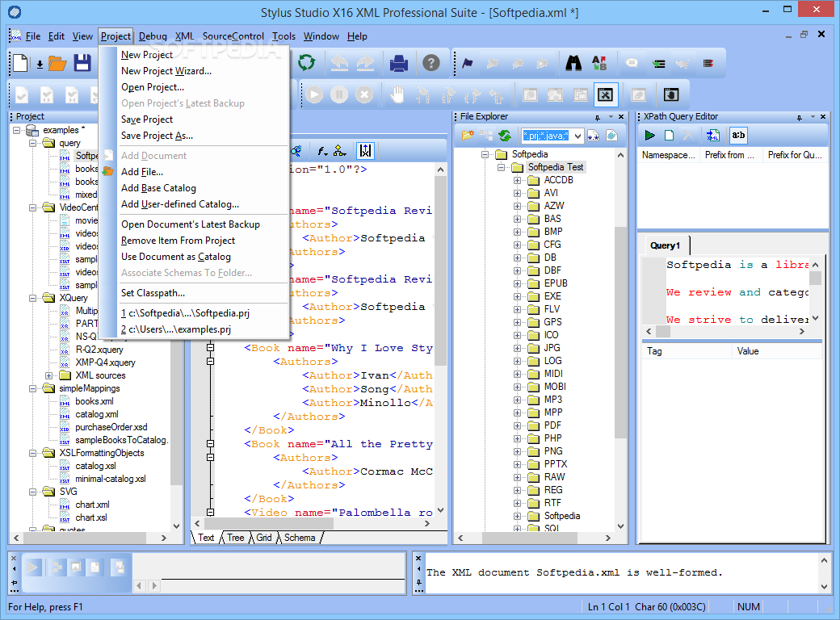Click the paperclip file icon in File Explorer
The height and width of the screenshot is (620, 840).
(611, 136)
